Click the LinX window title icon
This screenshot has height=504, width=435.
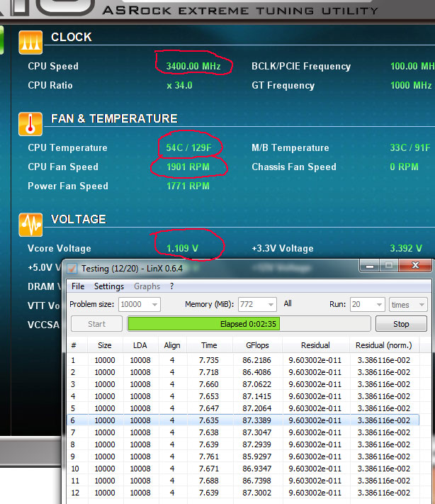tap(72, 269)
